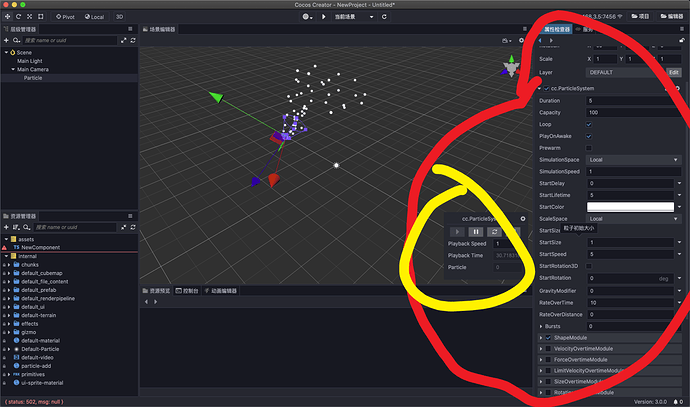
Task: Open the assets sort order icon
Action: tap(16, 227)
